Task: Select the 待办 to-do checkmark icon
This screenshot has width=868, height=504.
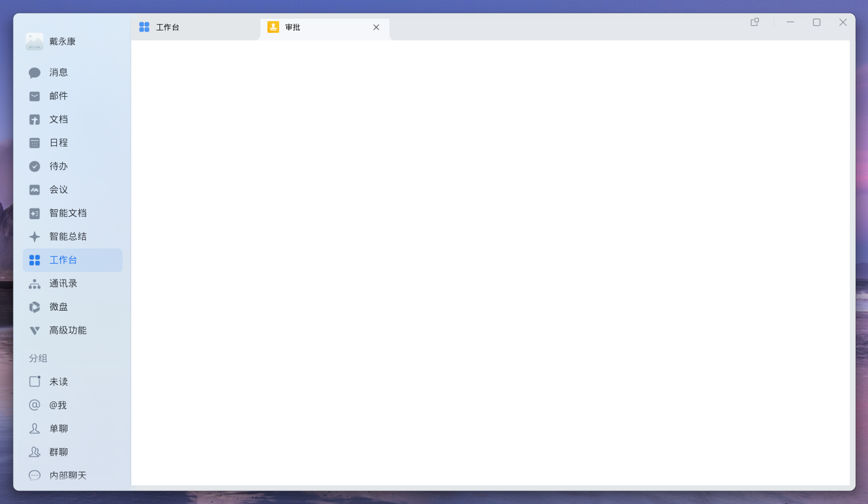Action: click(x=35, y=166)
